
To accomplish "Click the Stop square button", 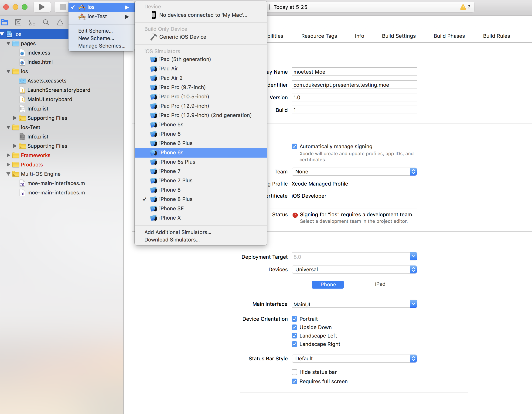I will click(63, 7).
